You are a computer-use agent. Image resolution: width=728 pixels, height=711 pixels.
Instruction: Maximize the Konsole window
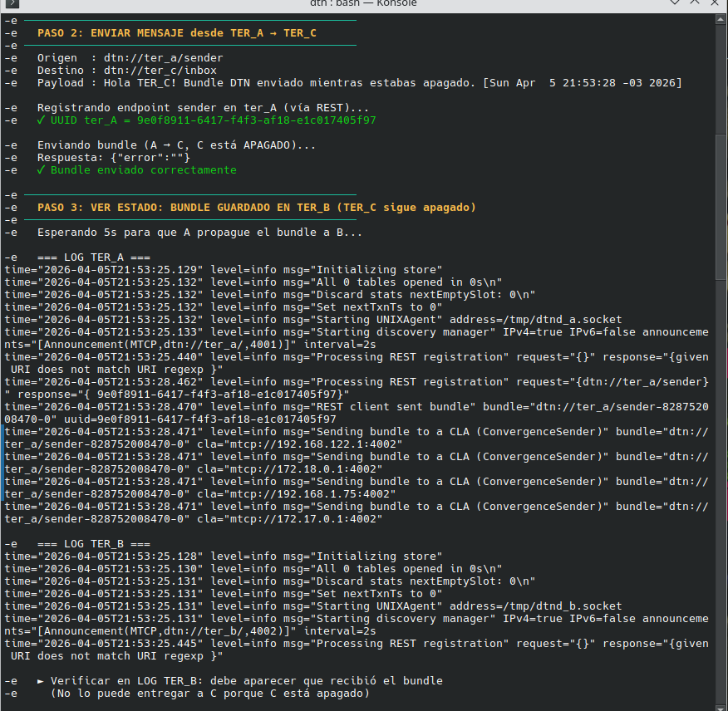point(696,3)
